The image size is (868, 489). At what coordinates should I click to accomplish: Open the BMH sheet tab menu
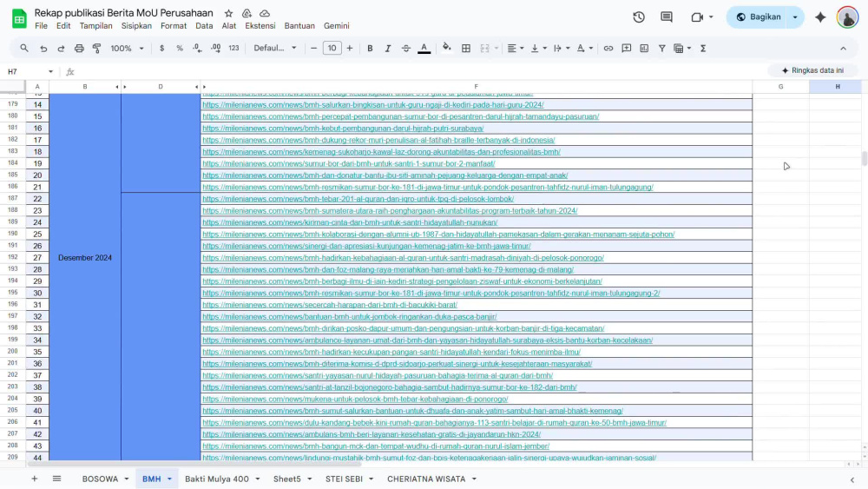169,479
